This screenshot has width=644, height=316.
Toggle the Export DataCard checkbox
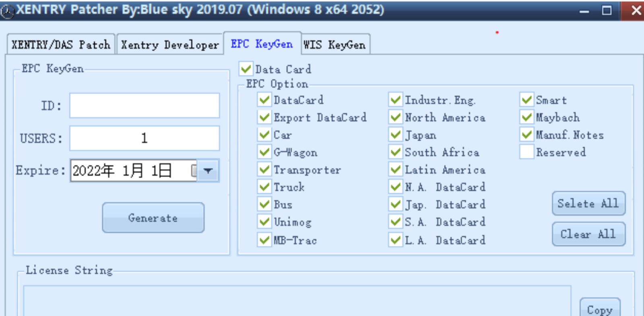(264, 117)
